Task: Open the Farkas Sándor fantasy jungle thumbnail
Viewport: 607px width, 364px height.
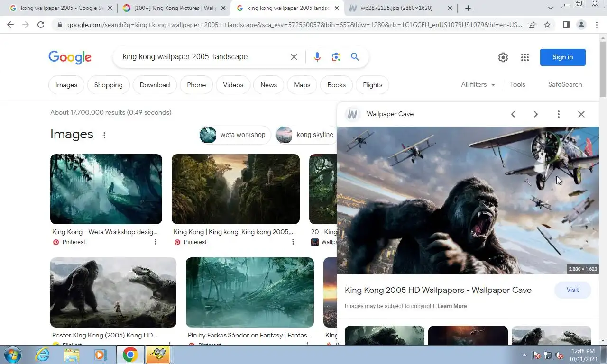Action: pyautogui.click(x=250, y=292)
